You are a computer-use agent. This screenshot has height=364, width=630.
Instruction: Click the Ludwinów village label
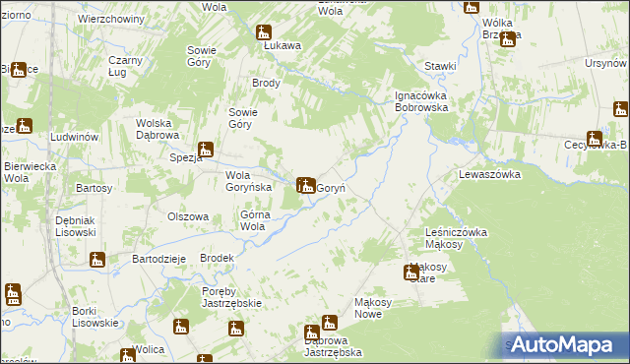[75, 137]
